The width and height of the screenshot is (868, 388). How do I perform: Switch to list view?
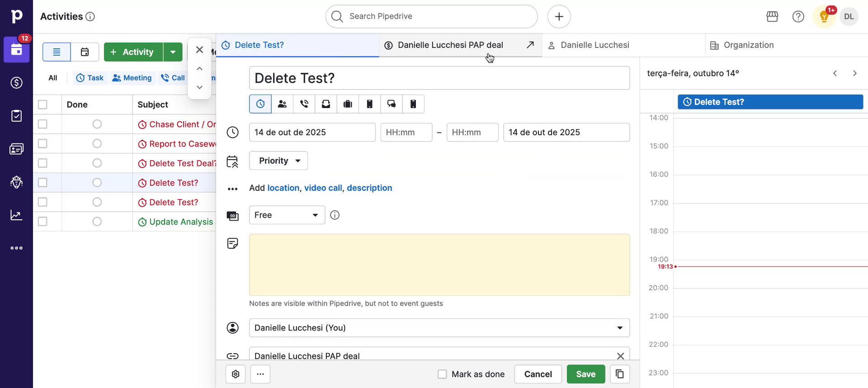click(x=57, y=52)
